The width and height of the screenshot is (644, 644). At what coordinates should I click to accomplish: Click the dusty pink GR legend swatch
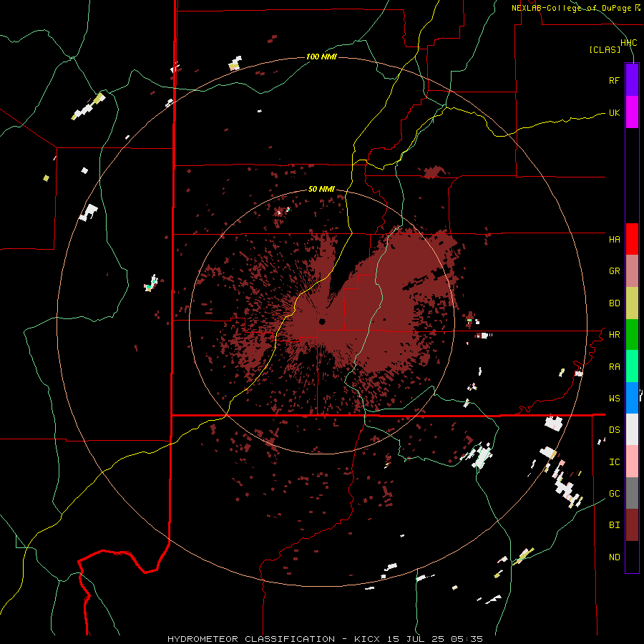tap(632, 271)
